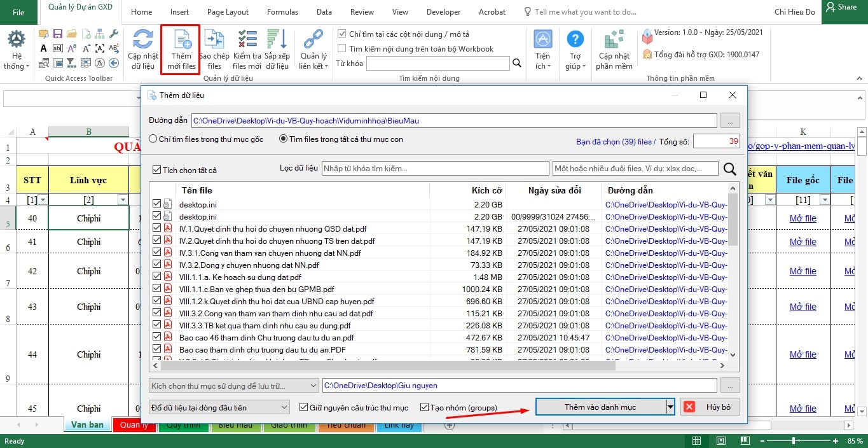Viewport: 868px width, 448px height.
Task: Open the Quản lý liên kết dropdown
Action: click(313, 51)
